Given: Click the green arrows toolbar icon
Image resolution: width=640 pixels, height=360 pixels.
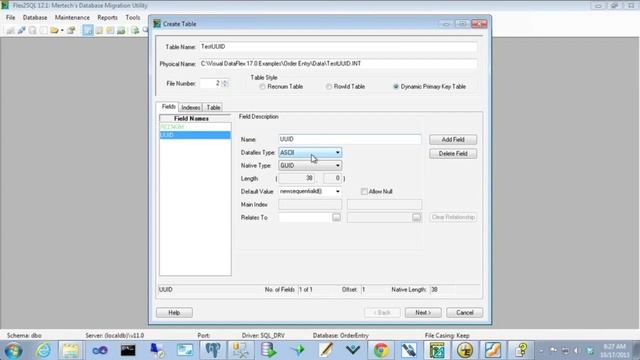Looking at the screenshot, I should click(135, 30).
